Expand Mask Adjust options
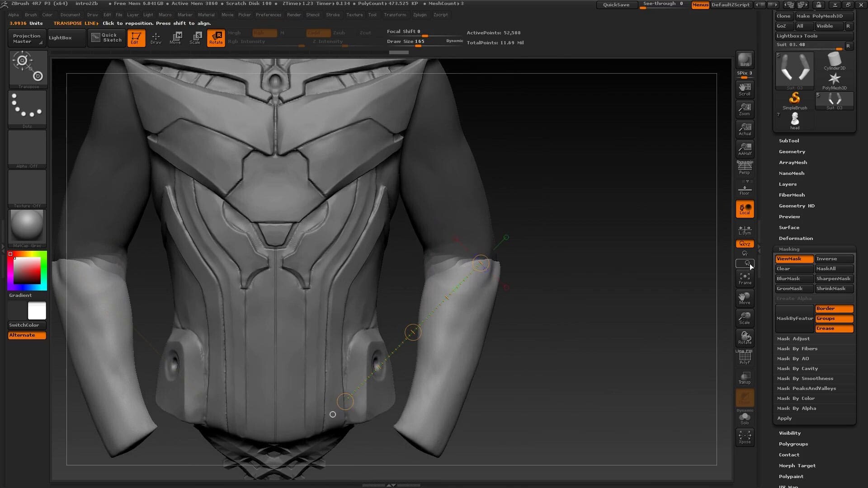868x488 pixels. click(793, 339)
